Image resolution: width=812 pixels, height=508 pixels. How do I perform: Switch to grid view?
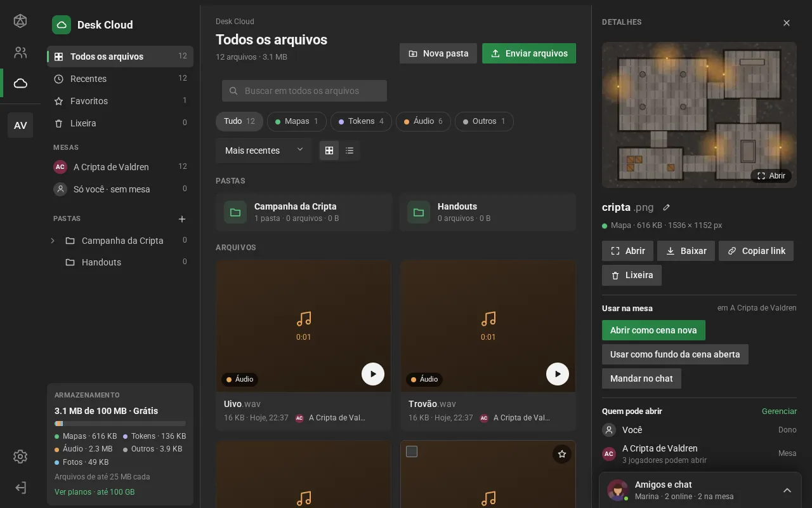(329, 150)
